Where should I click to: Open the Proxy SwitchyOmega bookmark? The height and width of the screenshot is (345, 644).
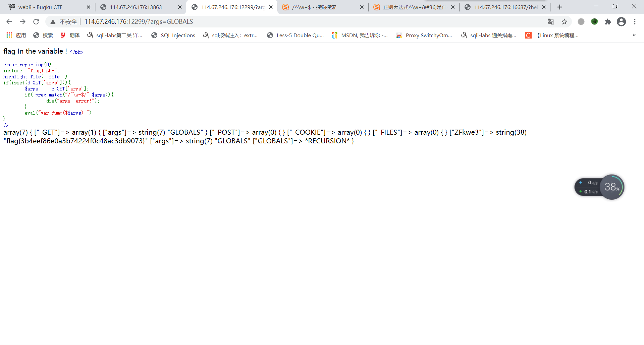pyautogui.click(x=424, y=35)
